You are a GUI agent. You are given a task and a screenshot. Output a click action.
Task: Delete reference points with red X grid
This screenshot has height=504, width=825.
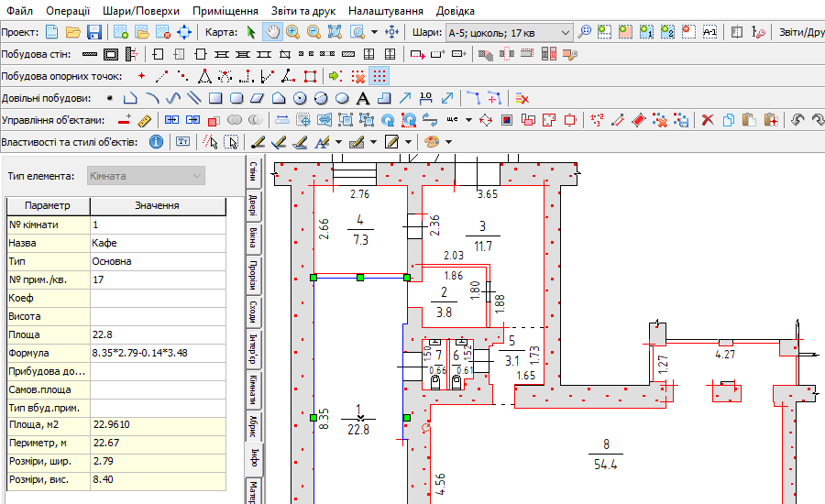(358, 76)
